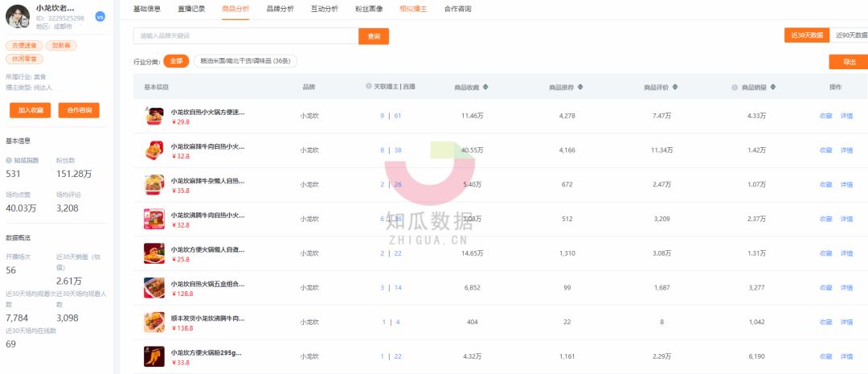Open the streamer avatar photo

(18, 17)
